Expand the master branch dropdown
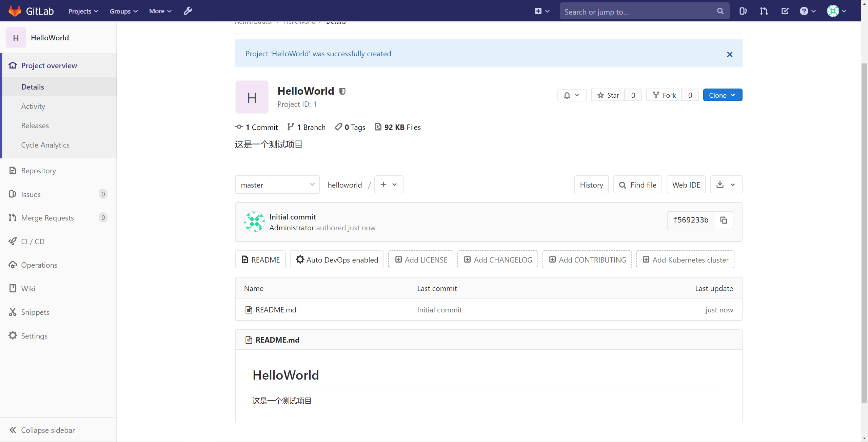This screenshot has width=868, height=442. coord(277,184)
